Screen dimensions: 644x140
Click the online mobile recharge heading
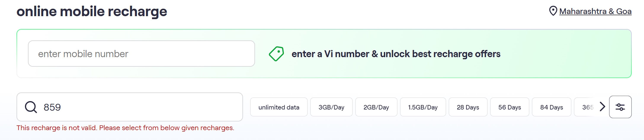click(x=92, y=11)
